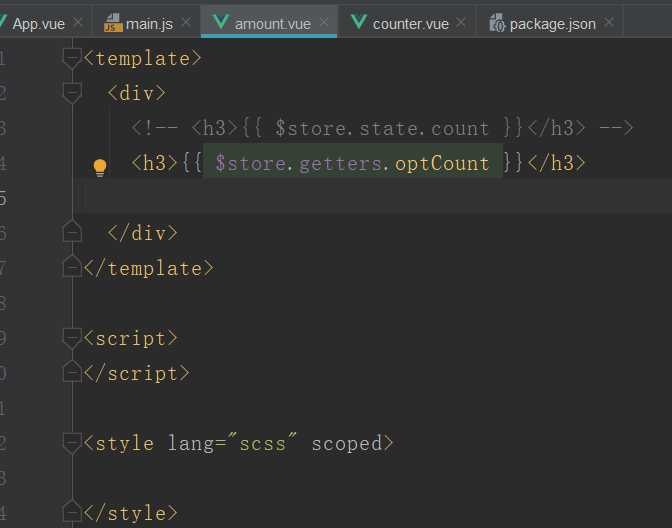Click on optCount in the h3 expression
Image resolution: width=672 pixels, height=528 pixels.
[x=442, y=164]
